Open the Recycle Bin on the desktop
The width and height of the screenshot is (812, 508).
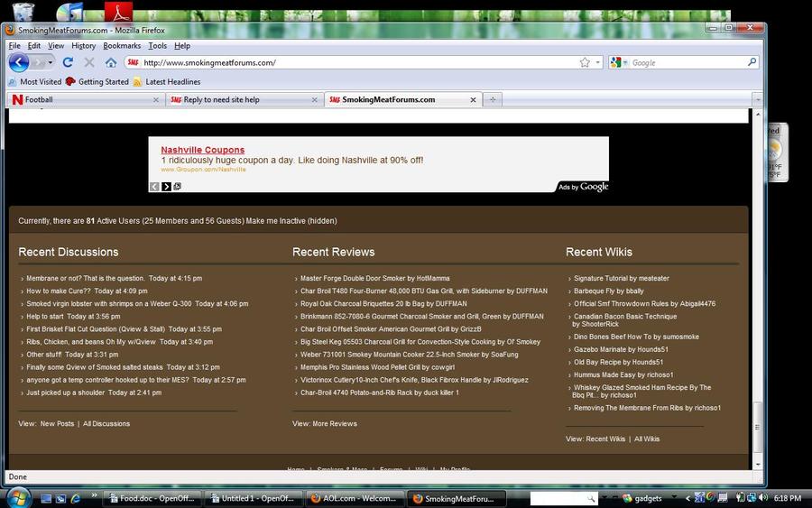tap(23, 11)
